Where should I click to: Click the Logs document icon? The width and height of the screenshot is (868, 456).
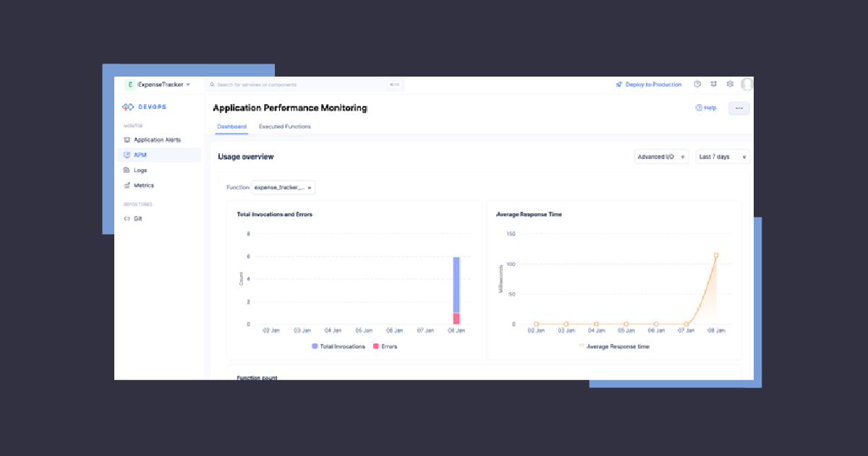click(x=127, y=171)
